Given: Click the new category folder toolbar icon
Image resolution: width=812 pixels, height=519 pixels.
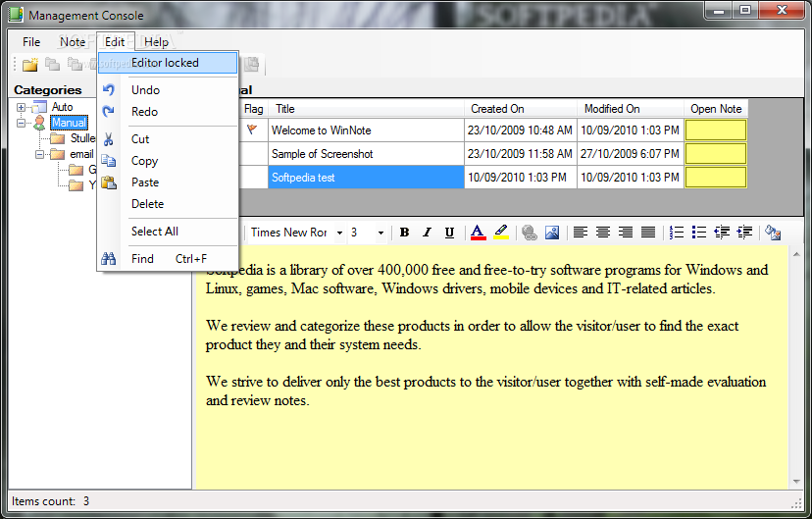Looking at the screenshot, I should click(30, 64).
